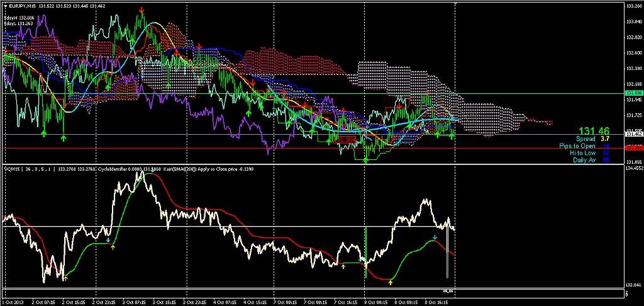Click the Hi to Low label
The image size is (644, 306).
point(582,153)
